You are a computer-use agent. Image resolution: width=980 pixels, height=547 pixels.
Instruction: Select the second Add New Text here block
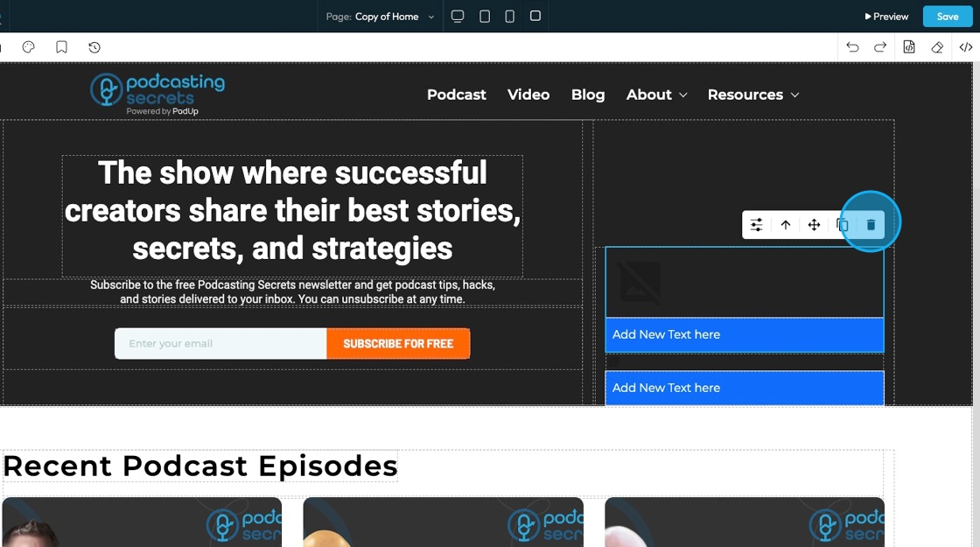[745, 388]
